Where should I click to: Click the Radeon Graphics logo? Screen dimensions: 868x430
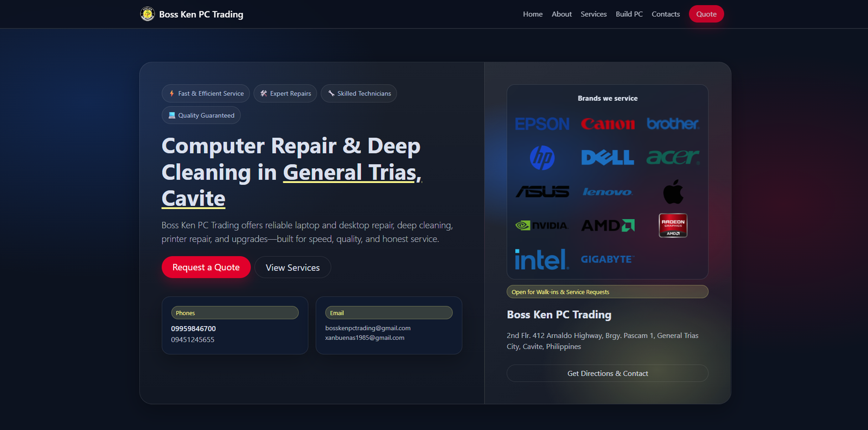pos(673,225)
